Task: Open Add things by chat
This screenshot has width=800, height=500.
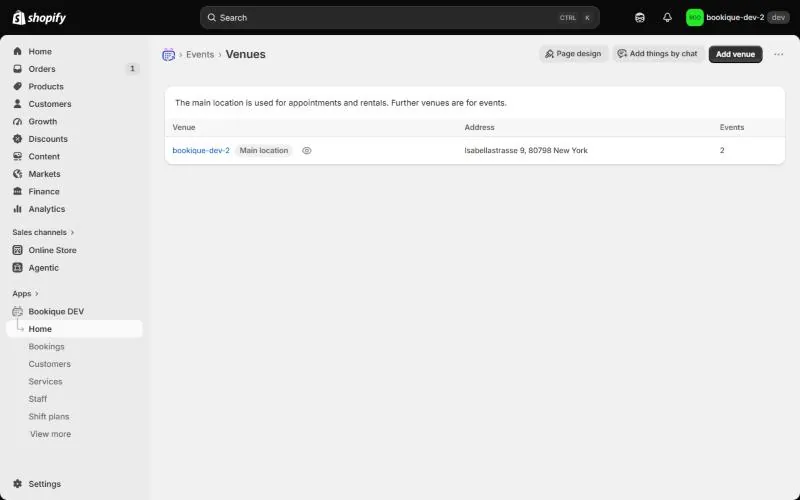Action: click(x=658, y=54)
